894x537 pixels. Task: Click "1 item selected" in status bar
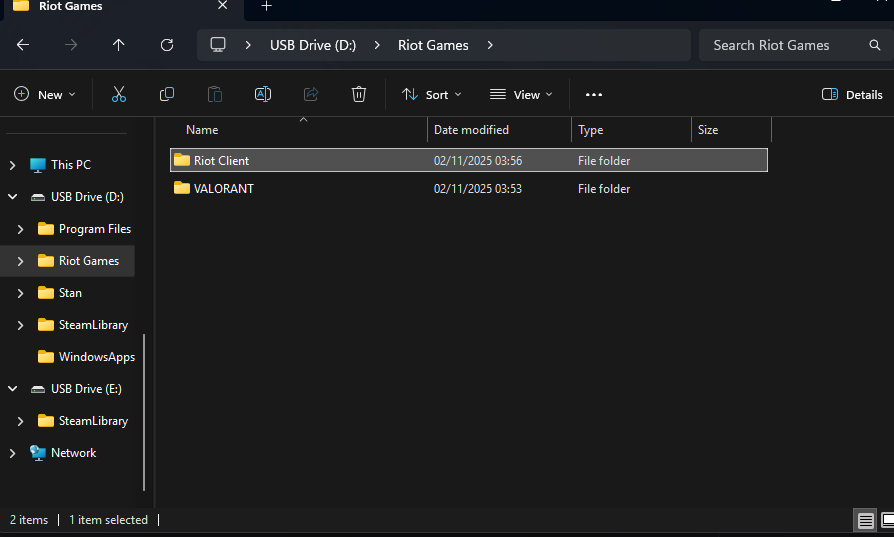pos(108,520)
